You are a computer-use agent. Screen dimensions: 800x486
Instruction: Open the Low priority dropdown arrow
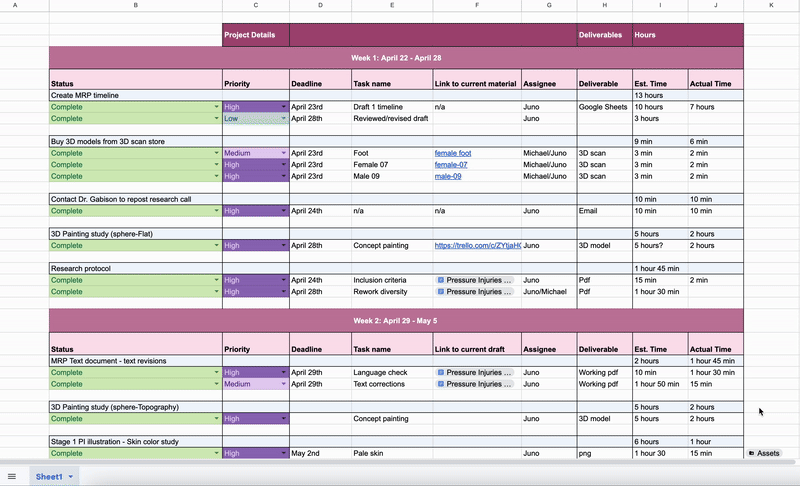284,118
